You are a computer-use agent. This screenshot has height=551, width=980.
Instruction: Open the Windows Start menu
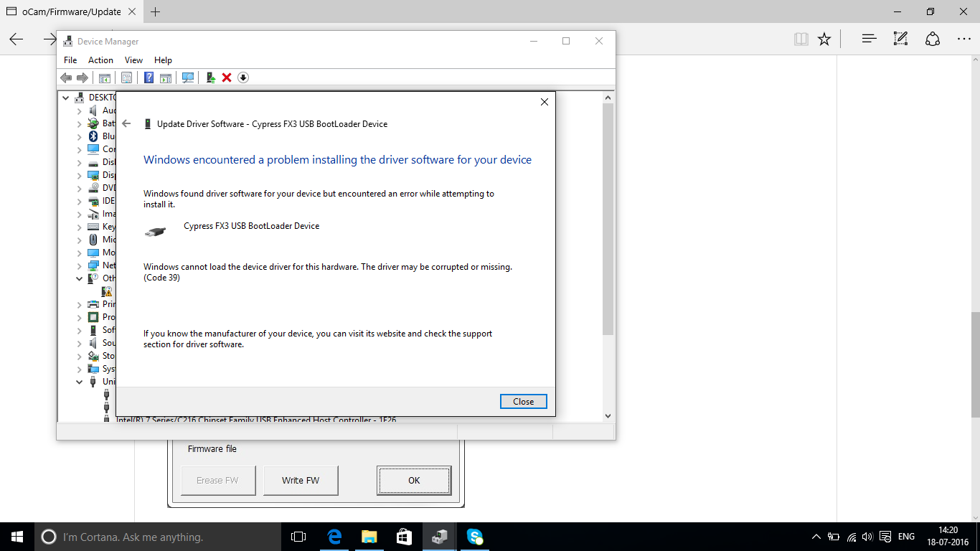(x=17, y=537)
